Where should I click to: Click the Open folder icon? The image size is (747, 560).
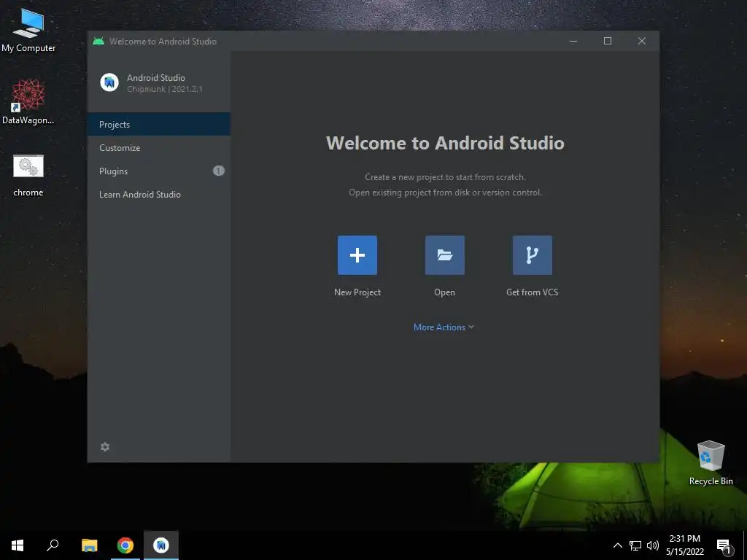click(444, 255)
